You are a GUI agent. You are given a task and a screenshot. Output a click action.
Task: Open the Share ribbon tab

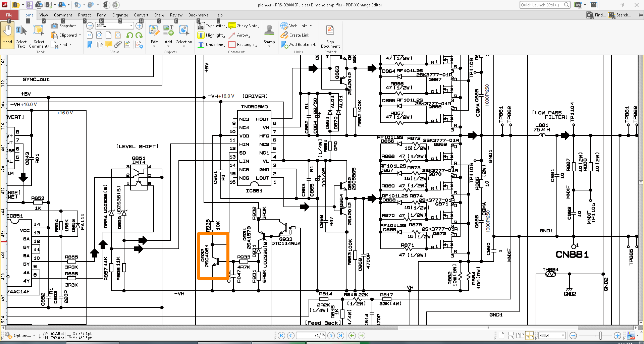tap(159, 15)
